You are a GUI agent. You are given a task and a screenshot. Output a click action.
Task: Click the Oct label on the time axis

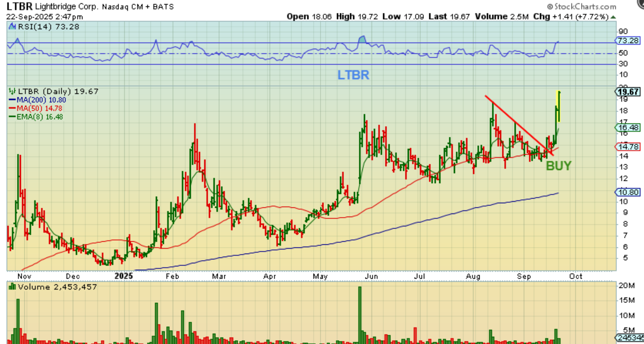point(576,276)
